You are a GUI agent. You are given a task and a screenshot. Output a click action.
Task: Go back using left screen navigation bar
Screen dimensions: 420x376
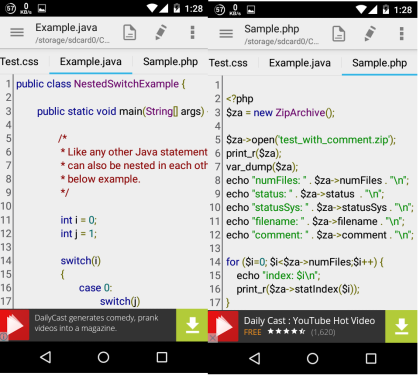pyautogui.click(x=45, y=357)
